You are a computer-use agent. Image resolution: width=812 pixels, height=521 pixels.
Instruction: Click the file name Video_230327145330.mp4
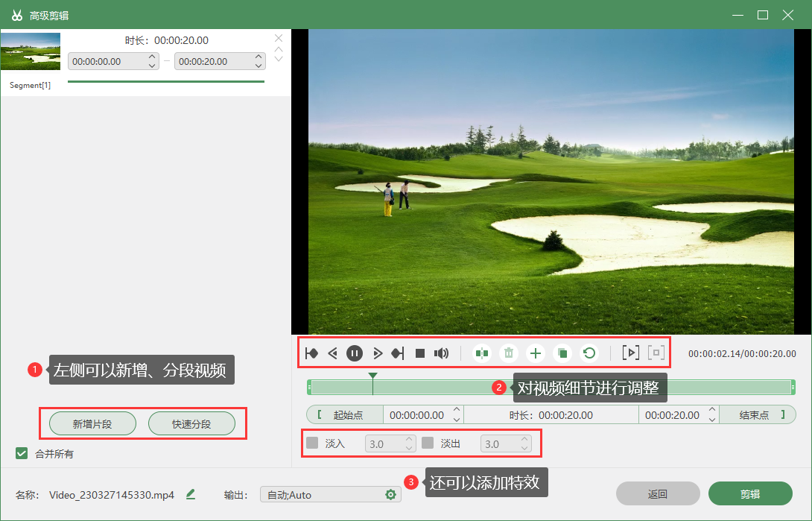[112, 495]
